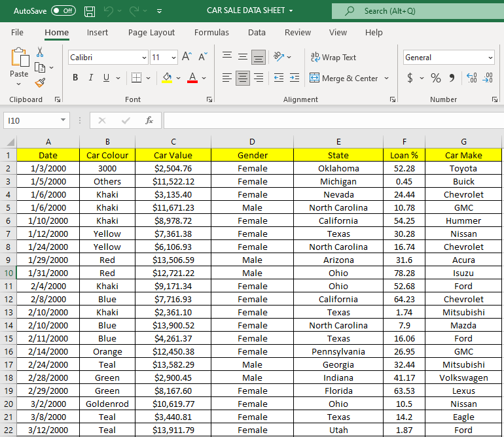Click Align Right icon
Viewport: 504px width, 437px height.
tap(259, 78)
